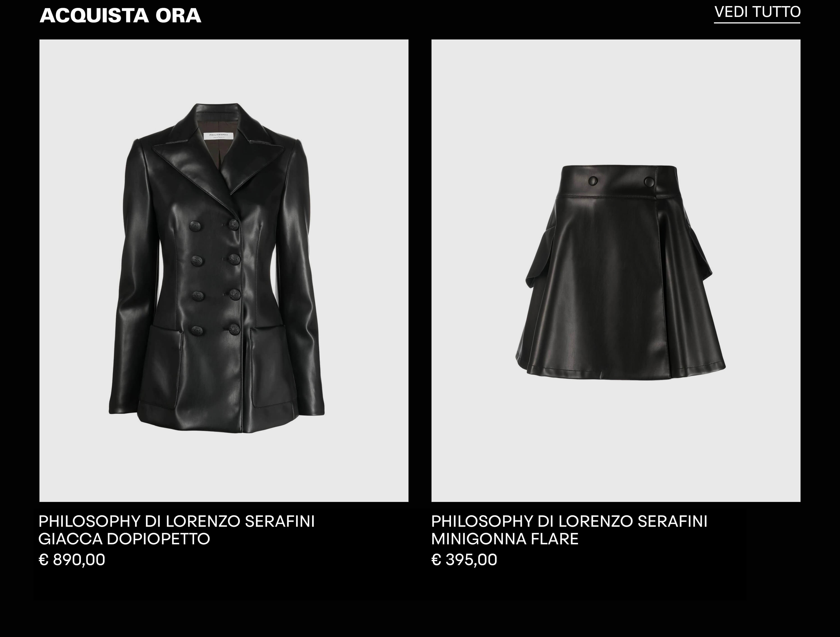This screenshot has height=637, width=840.
Task: Click the right button on skirt waistband
Action: click(x=649, y=182)
